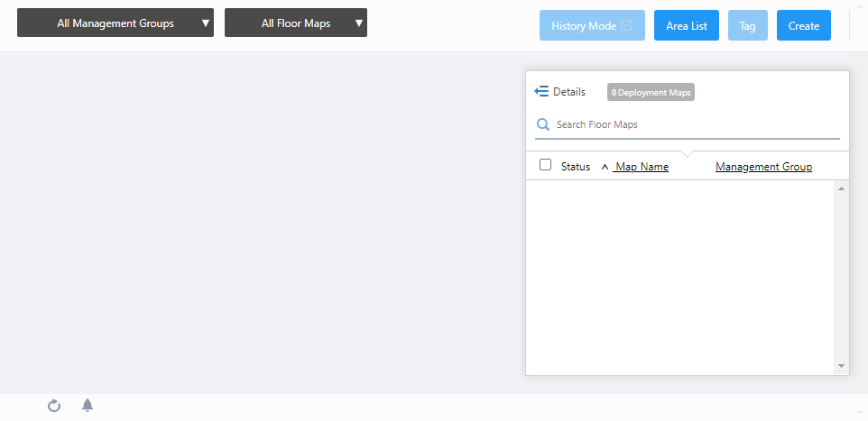
Task: Click the search magnifier icon
Action: click(543, 124)
